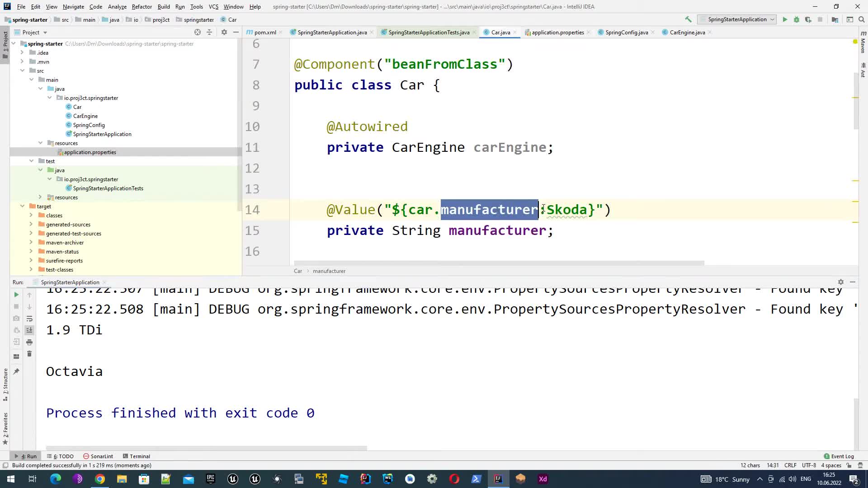
Task: Toggle soft-wrap in the console
Action: [x=29, y=318]
